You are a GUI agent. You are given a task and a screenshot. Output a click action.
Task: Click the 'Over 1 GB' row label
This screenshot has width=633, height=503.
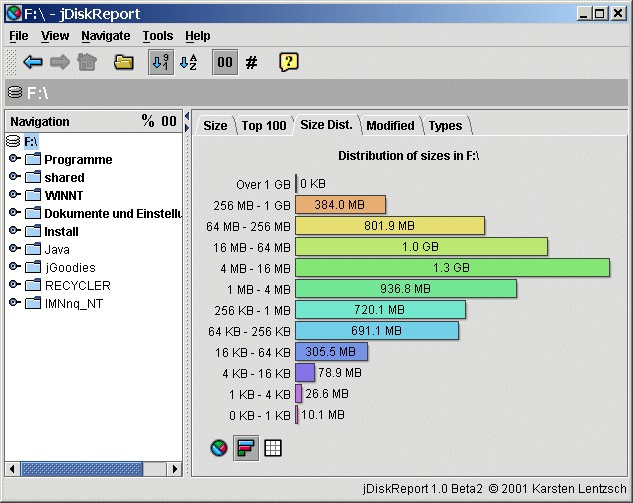pyautogui.click(x=263, y=184)
